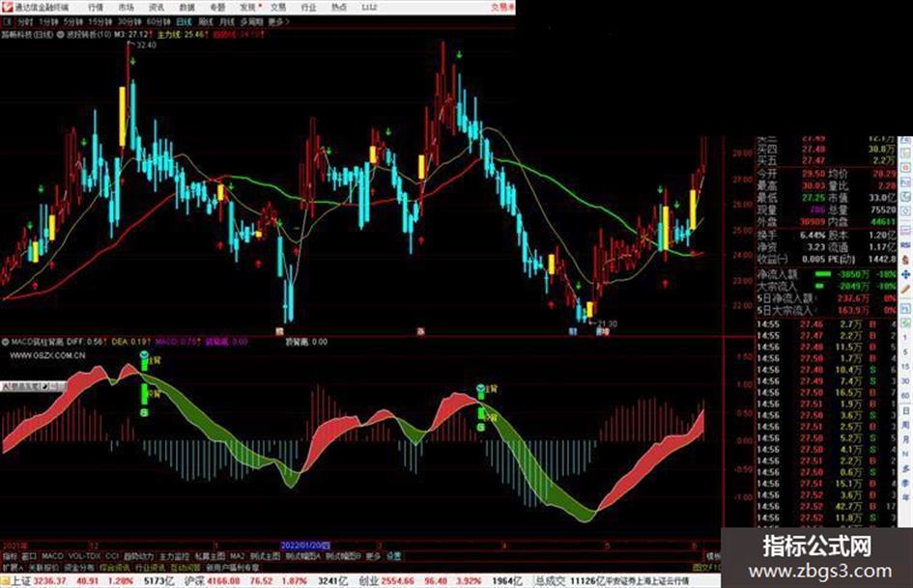This screenshot has width=913, height=588.
Task: Click the small floating toolbar on MACD panel
Action: tap(33, 386)
